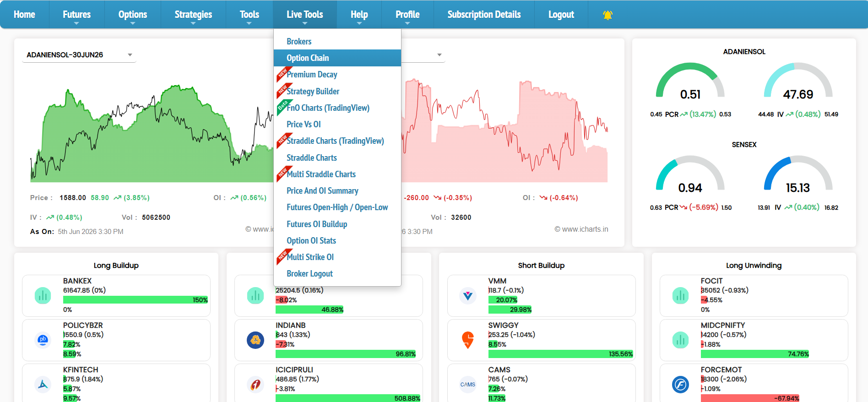Select Multi Straddle Charts entry

pyautogui.click(x=337, y=174)
